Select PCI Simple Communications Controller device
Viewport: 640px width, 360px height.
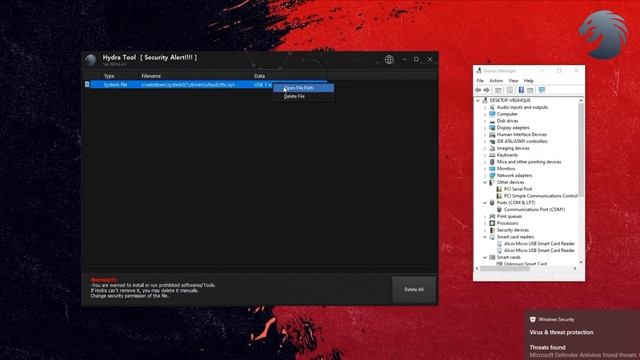541,196
